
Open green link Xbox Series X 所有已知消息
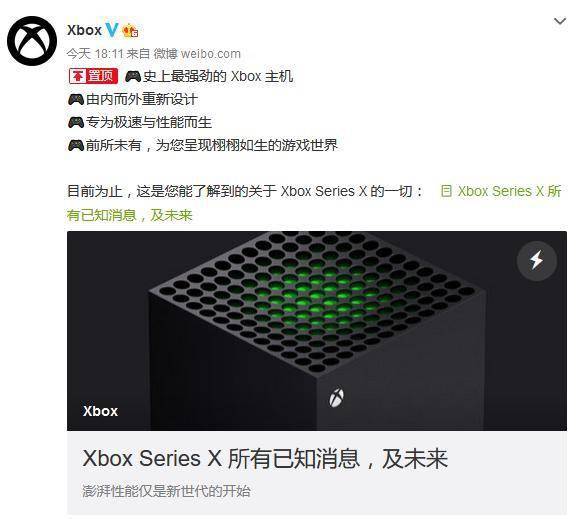point(509,191)
